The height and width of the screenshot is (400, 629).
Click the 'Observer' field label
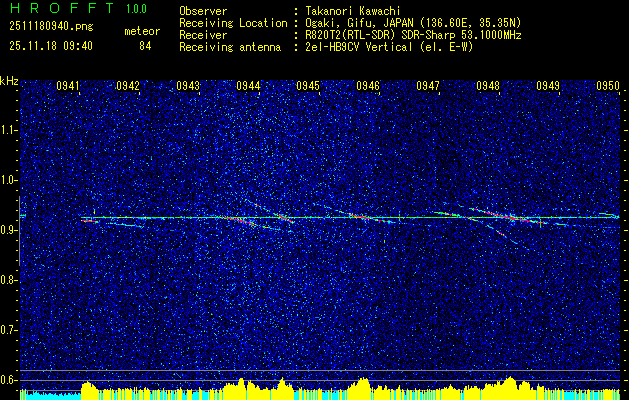tap(203, 11)
